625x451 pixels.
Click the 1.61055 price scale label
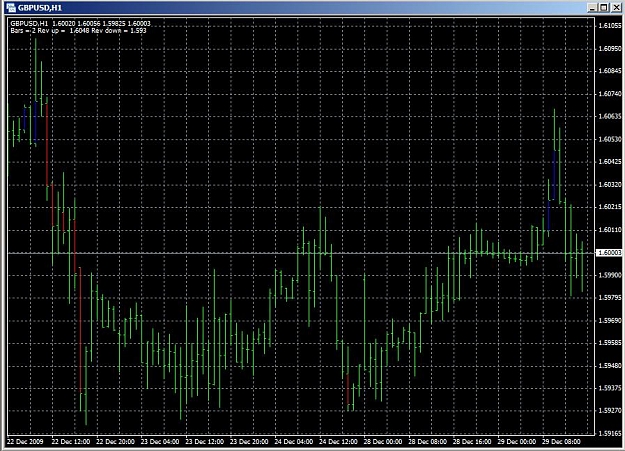coord(610,26)
